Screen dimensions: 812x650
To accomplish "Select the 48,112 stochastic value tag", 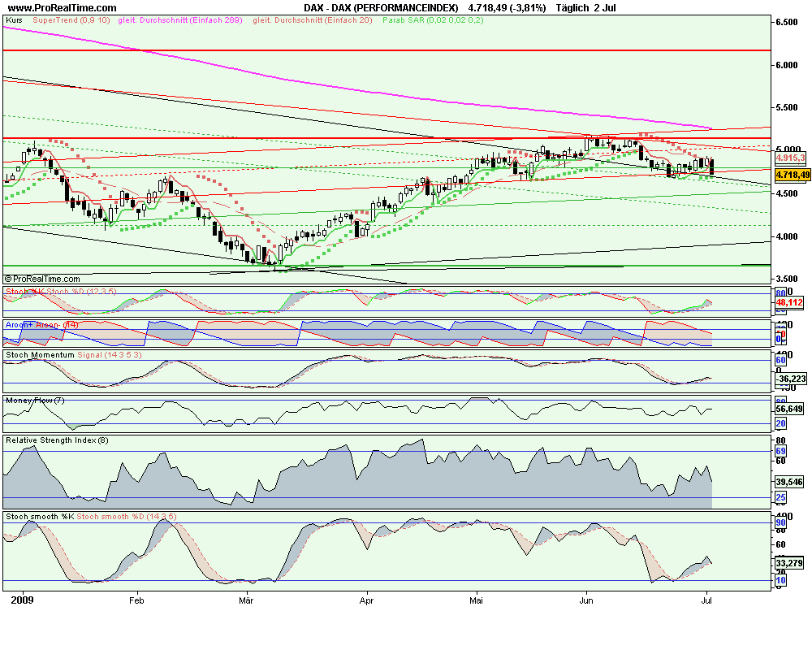I will point(788,304).
